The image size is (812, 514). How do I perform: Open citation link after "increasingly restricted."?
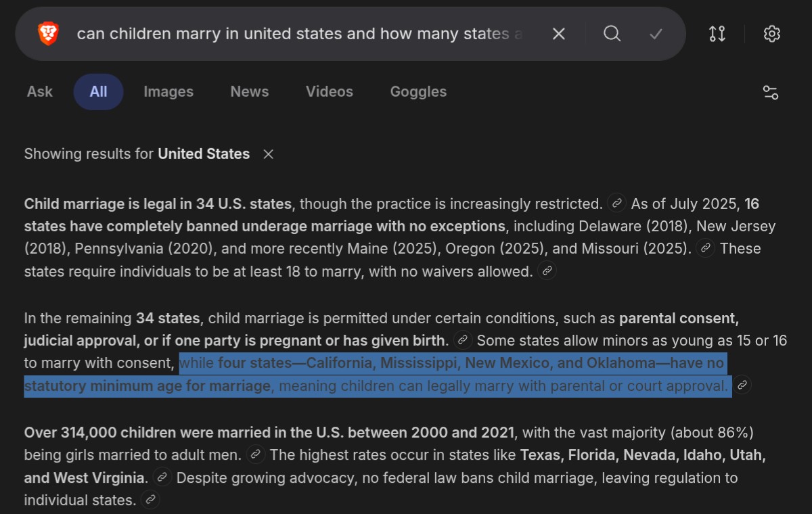pos(616,203)
